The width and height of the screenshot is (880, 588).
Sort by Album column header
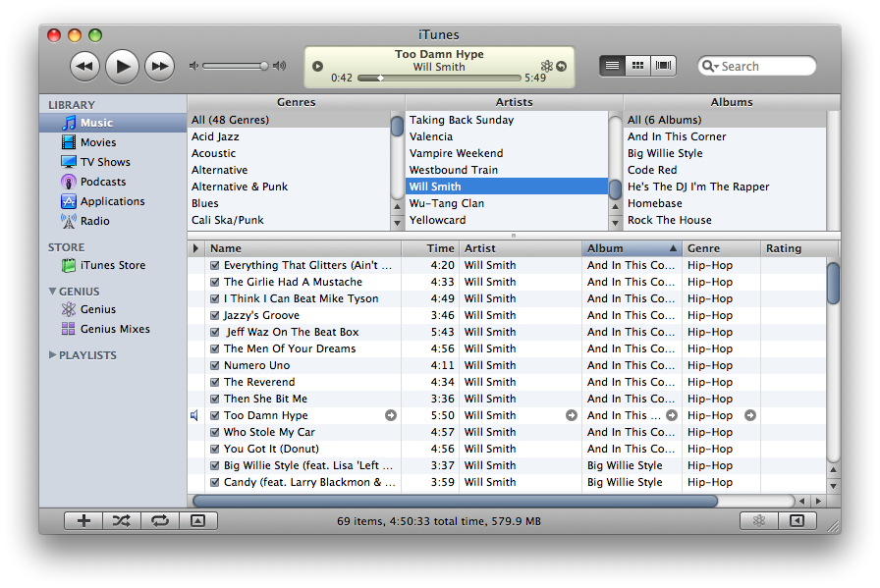pos(632,248)
